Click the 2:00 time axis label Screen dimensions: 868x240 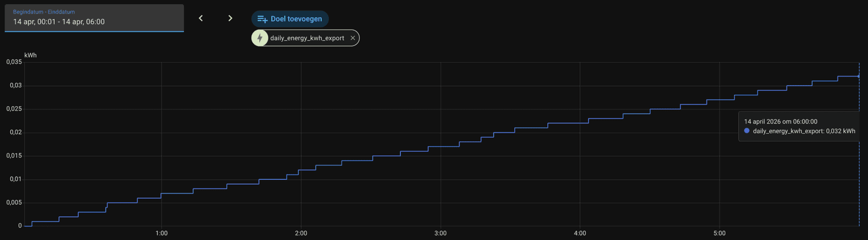click(301, 233)
